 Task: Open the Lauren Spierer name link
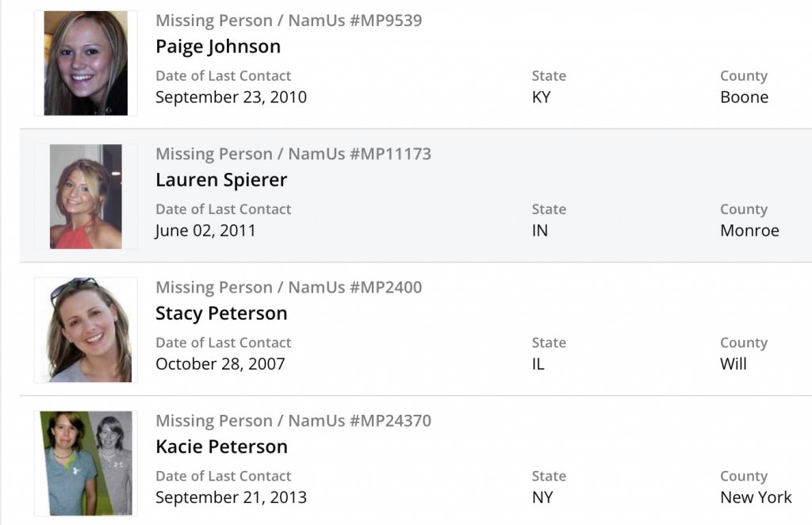(221, 180)
